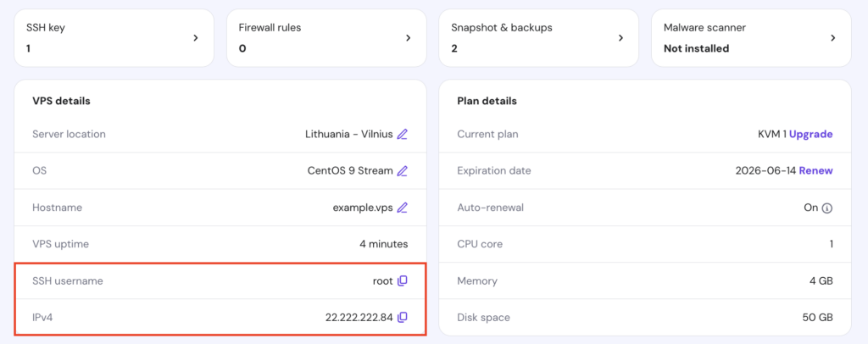The width and height of the screenshot is (868, 344).
Task: Select the IPv4 address text 22.222.222.84
Action: (x=359, y=317)
